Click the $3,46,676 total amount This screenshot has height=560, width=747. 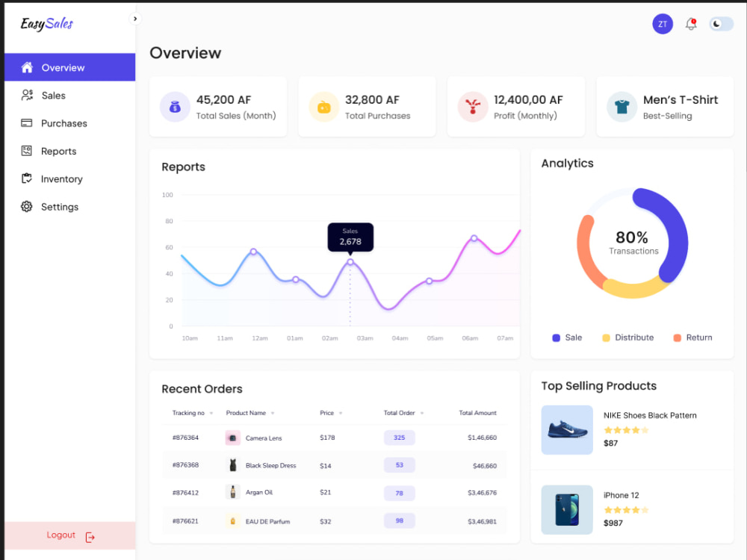pos(482,493)
